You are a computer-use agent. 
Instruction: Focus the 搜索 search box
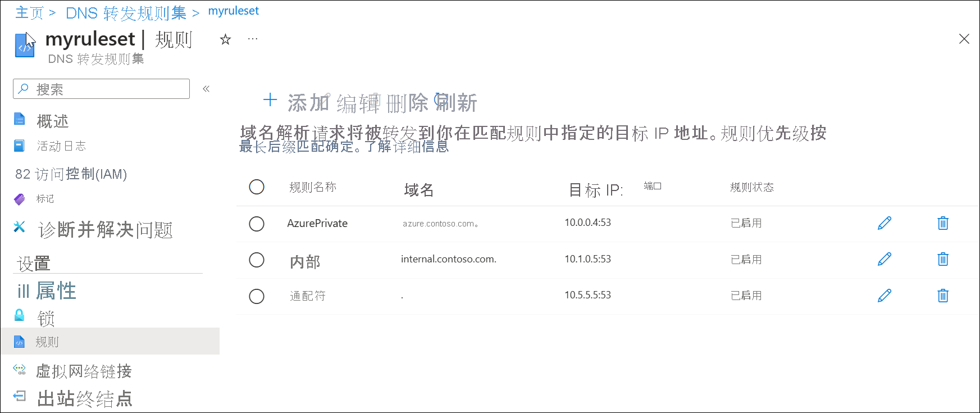pyautogui.click(x=102, y=89)
